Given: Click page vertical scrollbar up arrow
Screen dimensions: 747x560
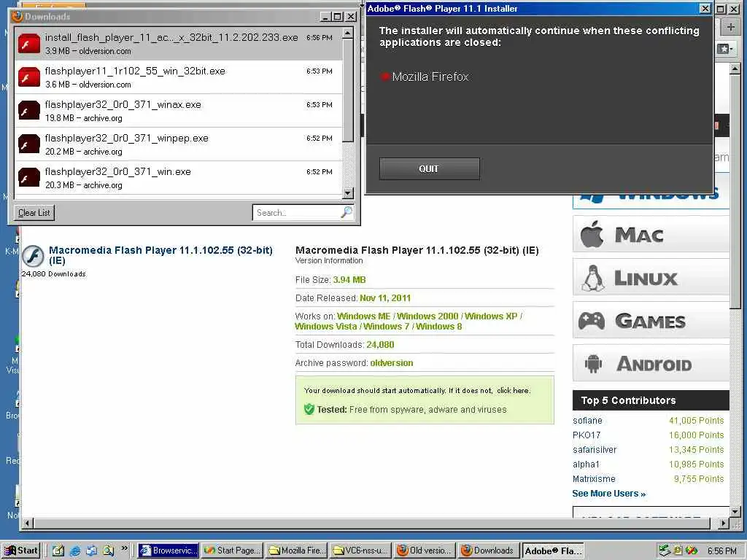Looking at the screenshot, I should [x=735, y=69].
